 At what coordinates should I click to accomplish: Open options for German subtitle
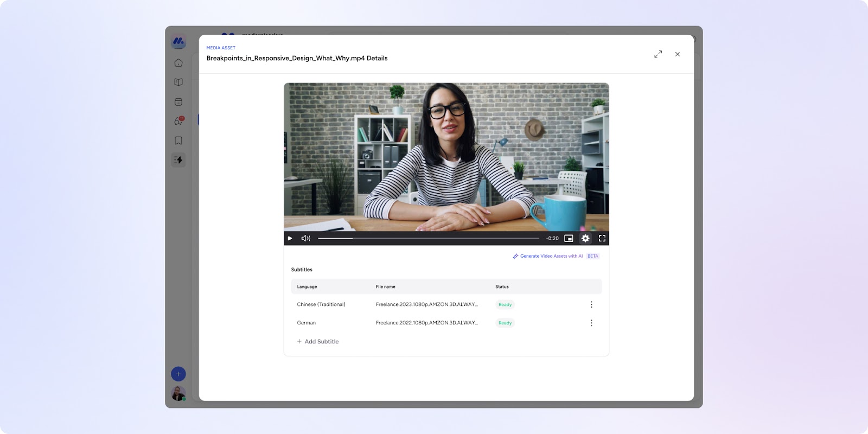click(x=591, y=323)
